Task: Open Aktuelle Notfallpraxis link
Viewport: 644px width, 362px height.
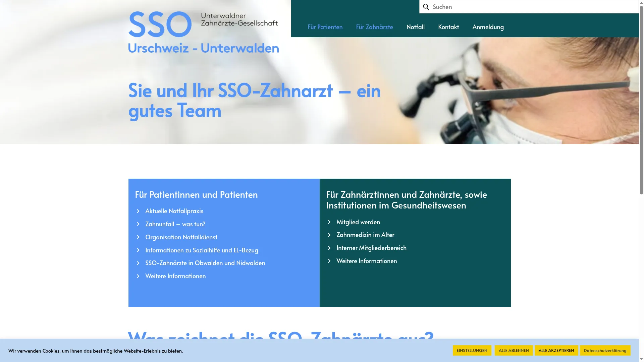Action: pyautogui.click(x=174, y=211)
